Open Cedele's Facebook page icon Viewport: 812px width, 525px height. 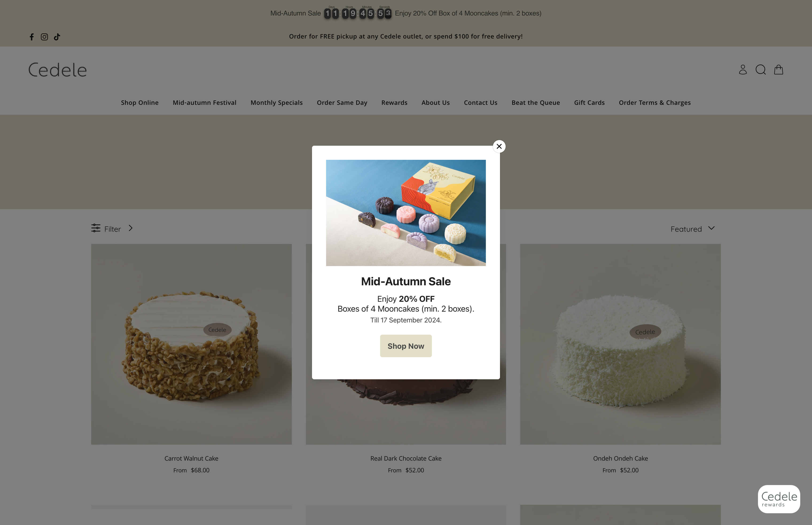click(32, 37)
